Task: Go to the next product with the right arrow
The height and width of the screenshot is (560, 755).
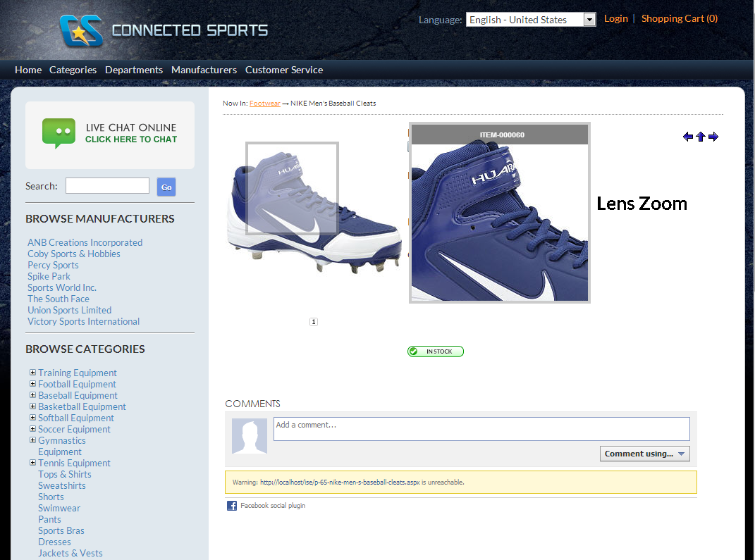Action: pos(713,137)
